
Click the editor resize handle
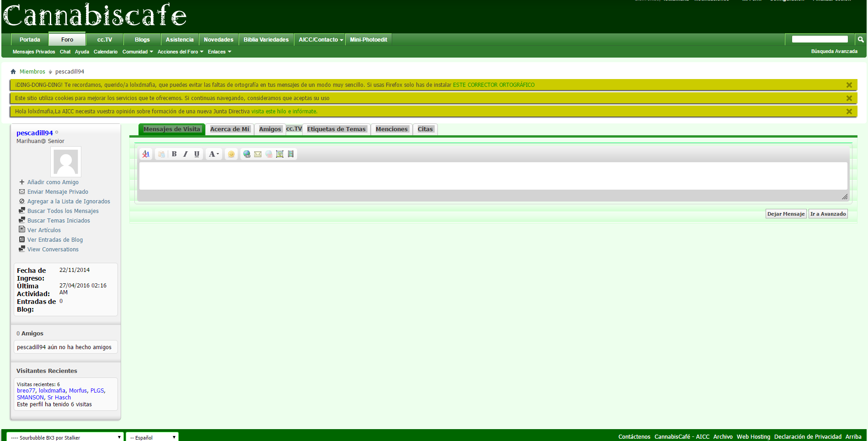pyautogui.click(x=845, y=197)
